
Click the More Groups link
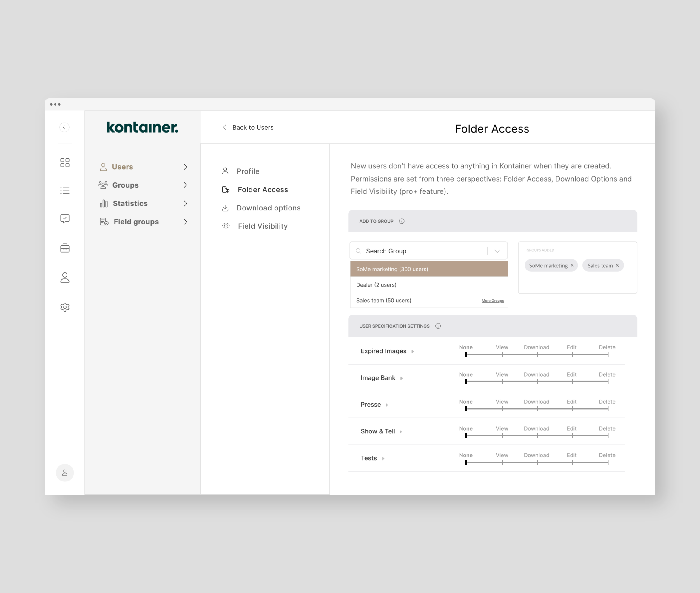(492, 301)
